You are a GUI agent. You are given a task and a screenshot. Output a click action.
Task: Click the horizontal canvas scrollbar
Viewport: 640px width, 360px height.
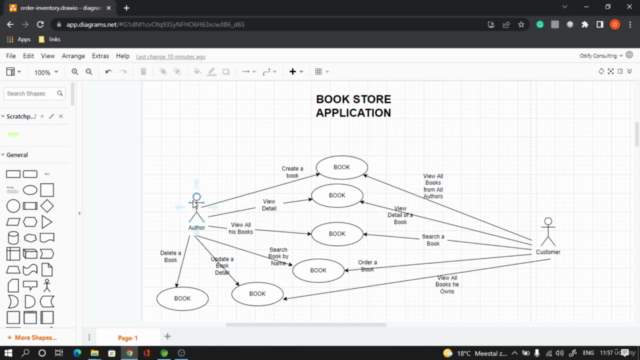point(306,325)
